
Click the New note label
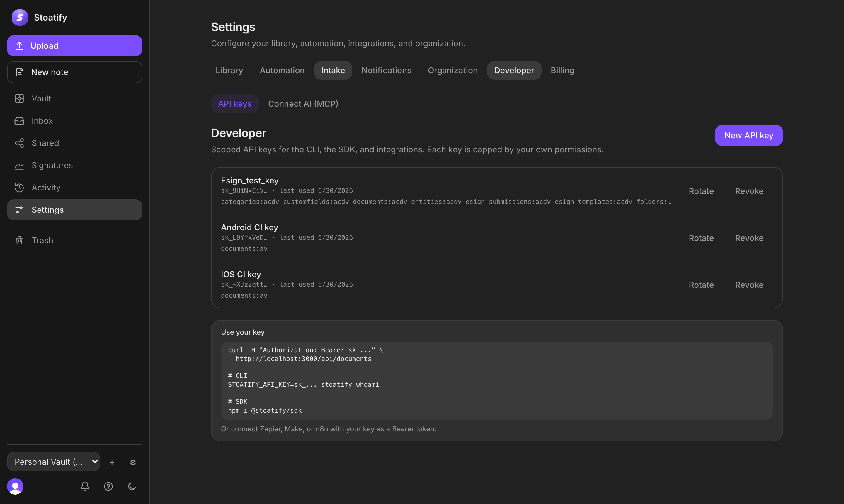[x=50, y=72]
